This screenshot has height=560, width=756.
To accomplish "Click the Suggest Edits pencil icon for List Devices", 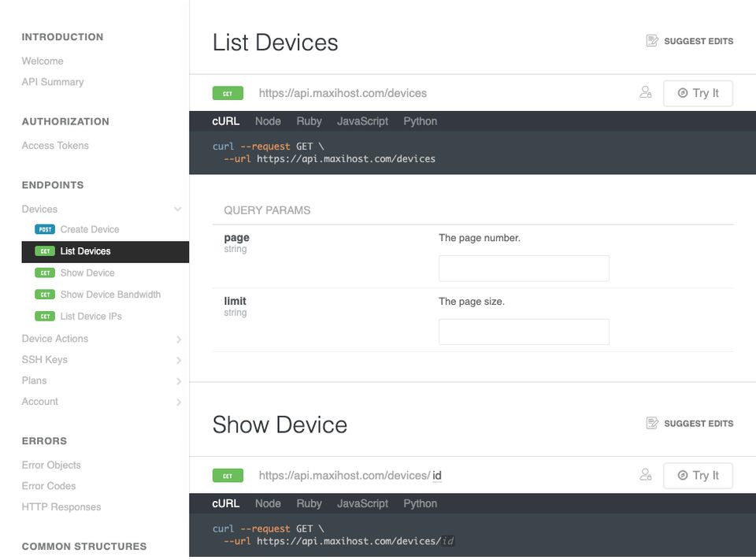I will [652, 41].
